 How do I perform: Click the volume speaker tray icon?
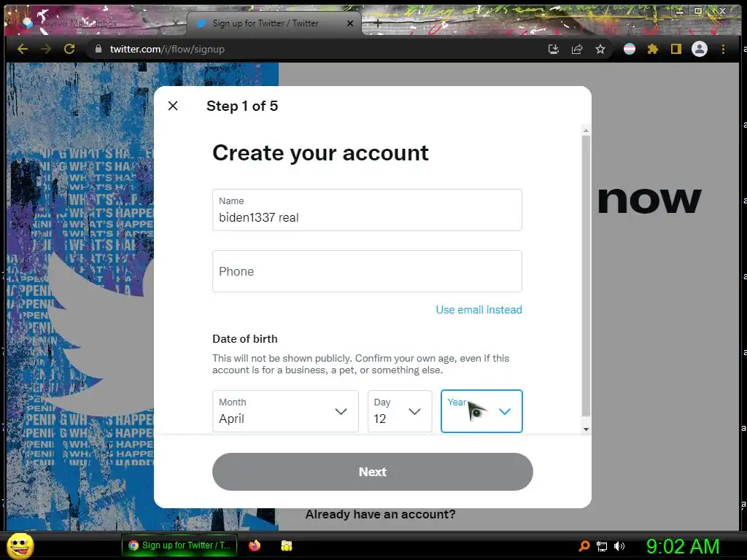pos(619,546)
